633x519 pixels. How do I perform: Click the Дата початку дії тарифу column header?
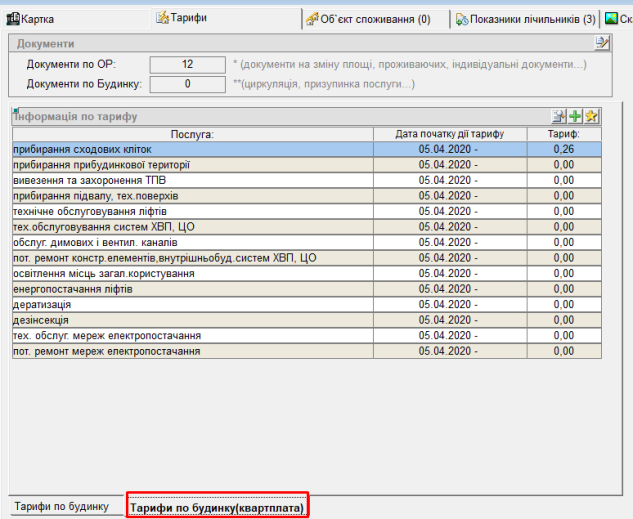tap(449, 134)
